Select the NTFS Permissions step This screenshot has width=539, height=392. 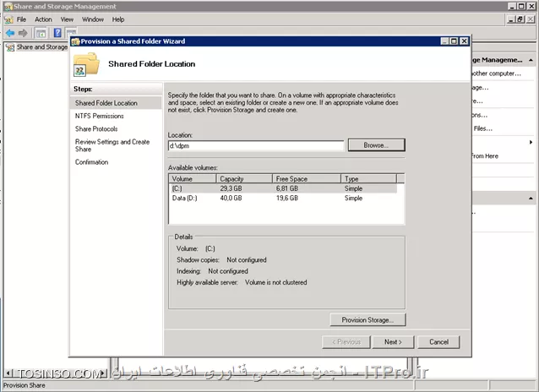coord(100,117)
